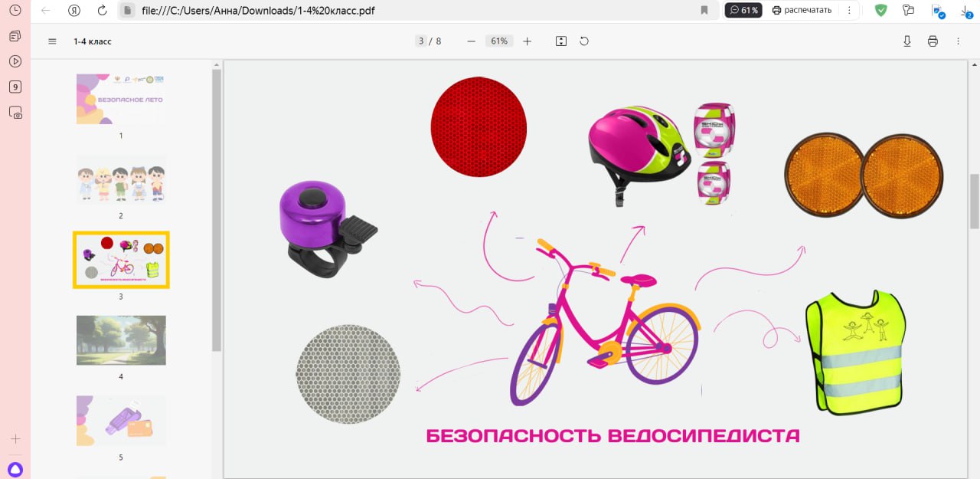Open the sidebar icon showing number 9
Screen dimensions: 980x479
[15, 87]
